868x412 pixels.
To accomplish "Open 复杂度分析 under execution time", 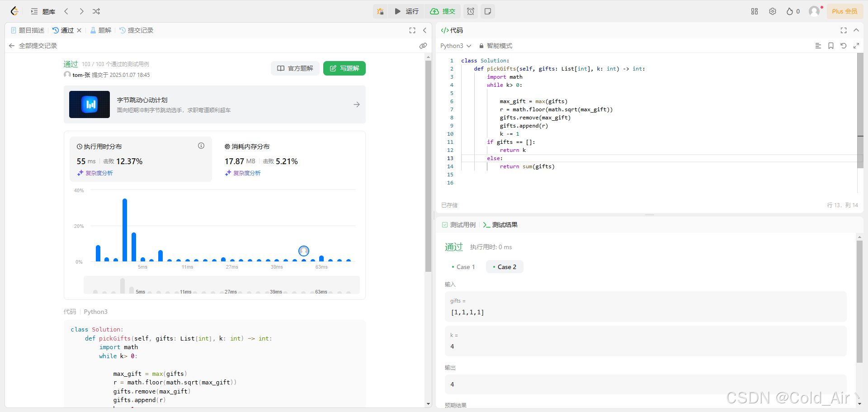I will click(x=94, y=173).
